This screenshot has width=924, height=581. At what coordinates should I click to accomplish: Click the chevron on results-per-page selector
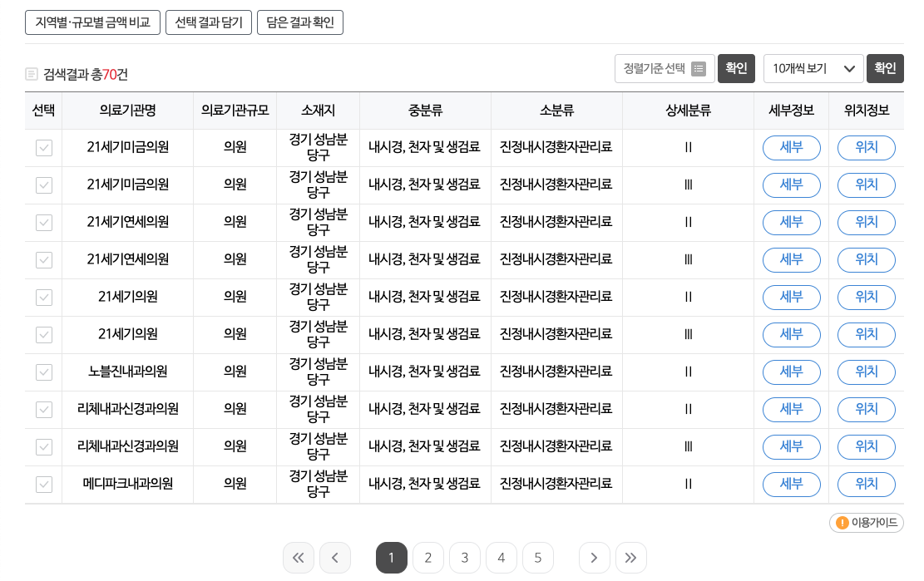click(850, 68)
